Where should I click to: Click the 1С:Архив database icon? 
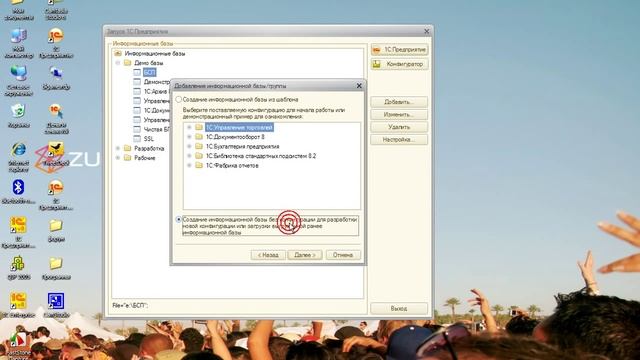[137, 91]
